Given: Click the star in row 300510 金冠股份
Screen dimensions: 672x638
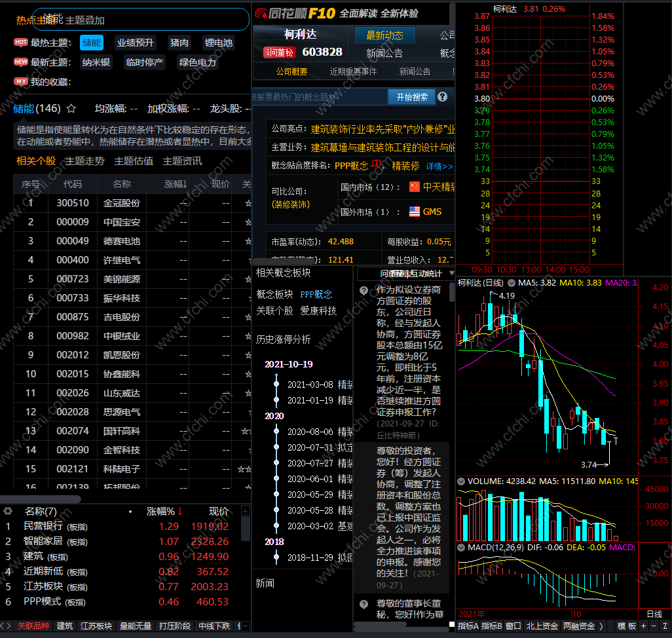Looking at the screenshot, I should (x=248, y=203).
